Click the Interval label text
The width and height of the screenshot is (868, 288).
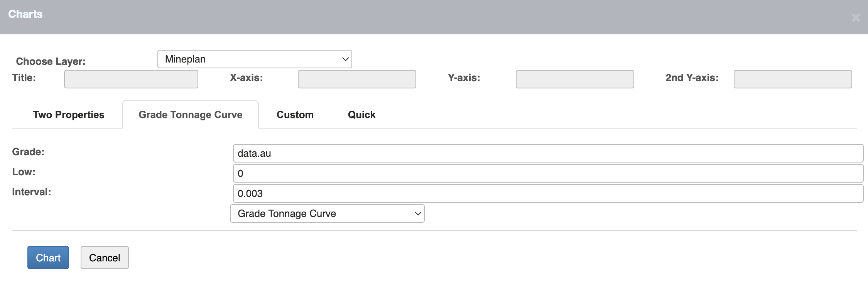pos(32,192)
